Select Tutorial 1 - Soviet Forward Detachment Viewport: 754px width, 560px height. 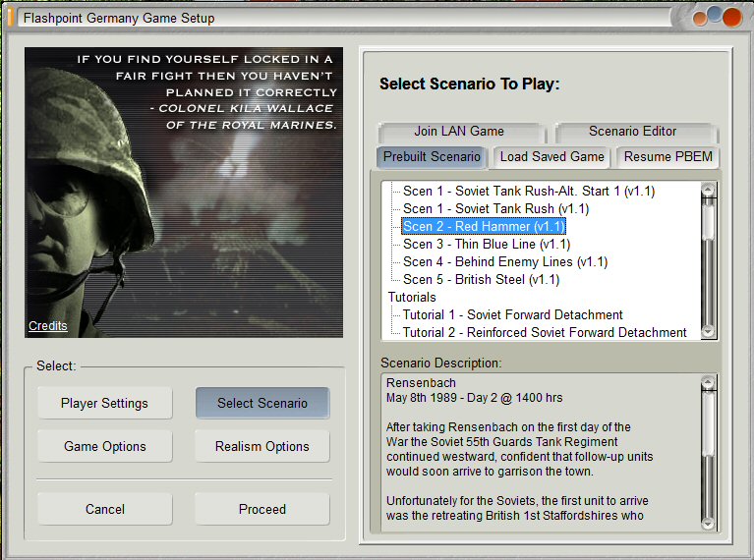coord(512,314)
